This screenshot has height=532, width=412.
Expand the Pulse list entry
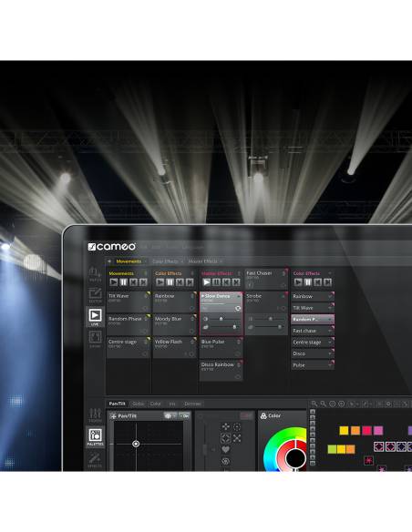pyautogui.click(x=330, y=365)
